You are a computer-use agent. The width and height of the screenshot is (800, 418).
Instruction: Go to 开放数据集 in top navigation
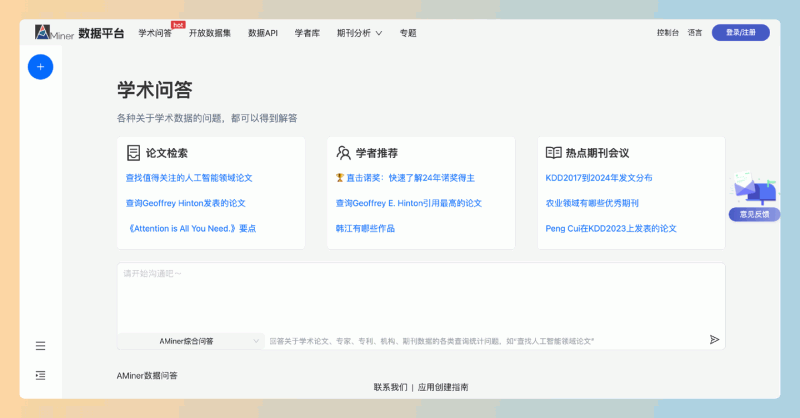click(210, 33)
